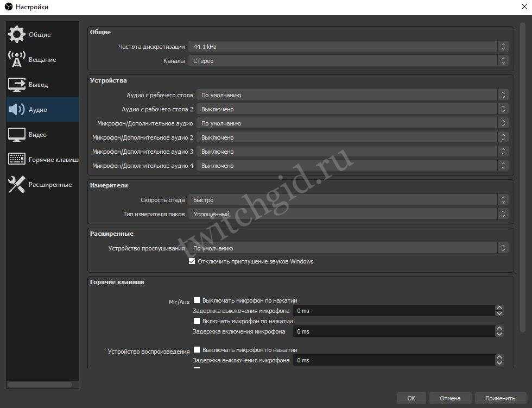The image size is (532, 408).
Task: Expand the Аудио с рабочего стола 2 dropdown
Action: [352, 109]
